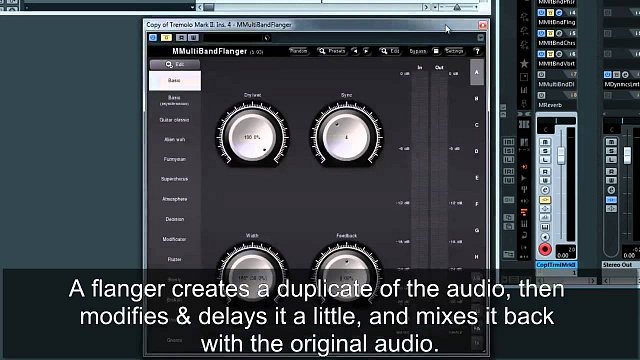This screenshot has height=360, width=640.
Task: Select the Alien wah preset
Action: pos(174,140)
